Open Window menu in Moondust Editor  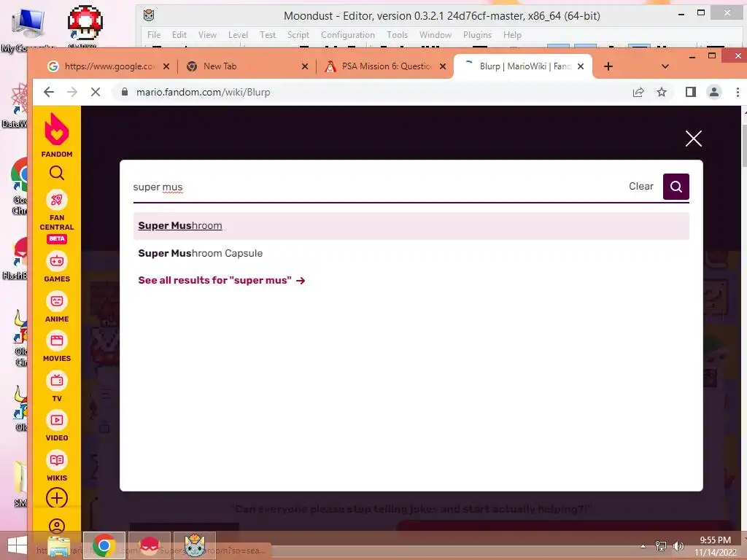pyautogui.click(x=435, y=35)
